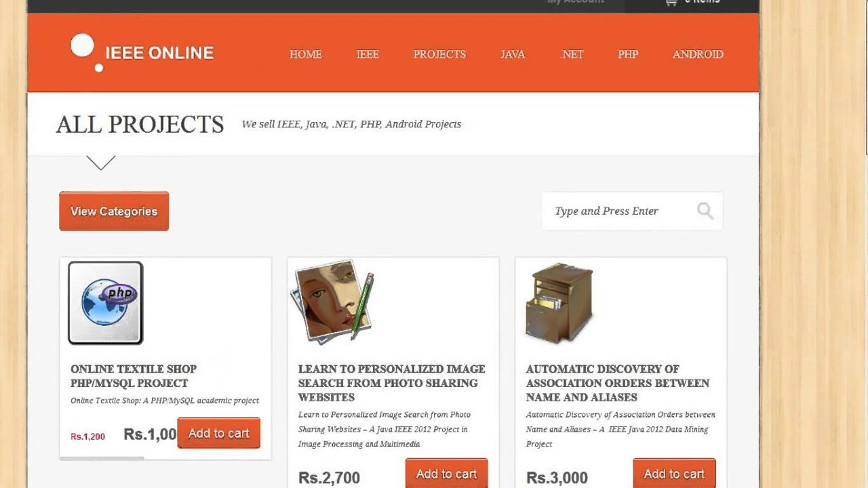Viewport: 868px width, 488px height.
Task: Expand View Categories list
Action: click(x=114, y=211)
